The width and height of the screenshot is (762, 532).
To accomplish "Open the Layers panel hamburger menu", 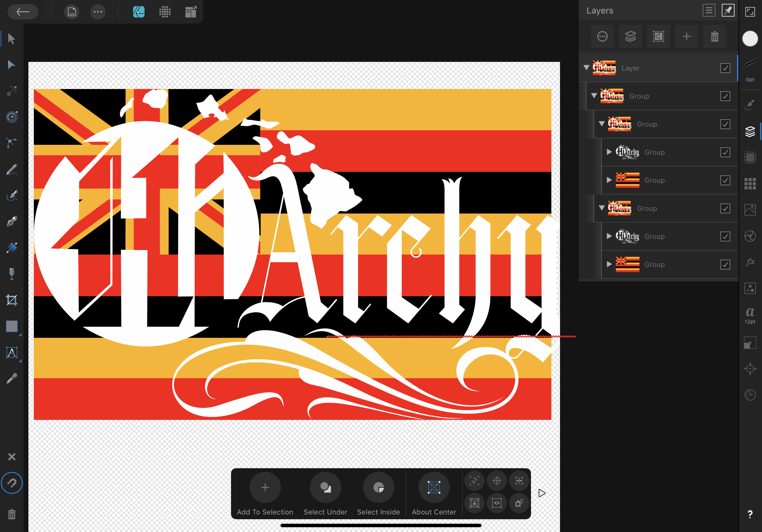I will tap(709, 10).
